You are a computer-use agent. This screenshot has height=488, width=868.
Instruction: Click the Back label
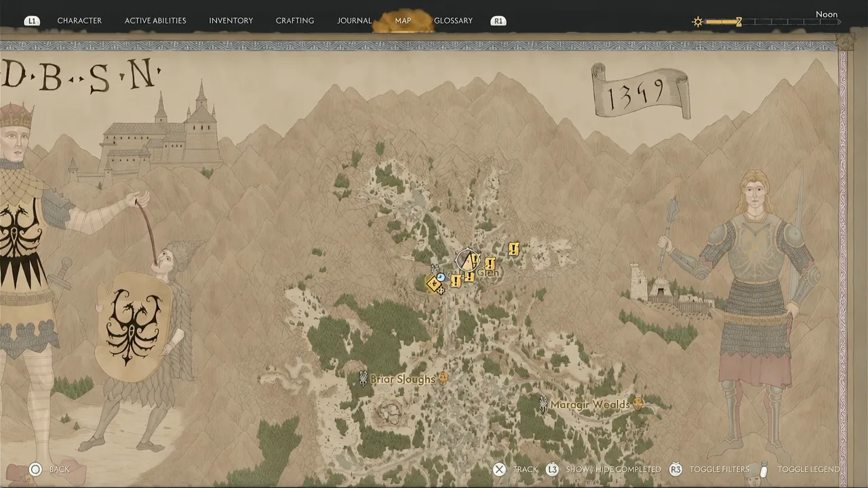(60, 469)
